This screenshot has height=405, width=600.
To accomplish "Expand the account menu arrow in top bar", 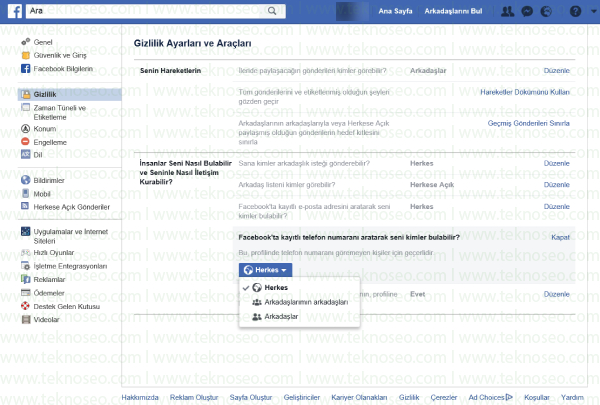I will click(593, 11).
